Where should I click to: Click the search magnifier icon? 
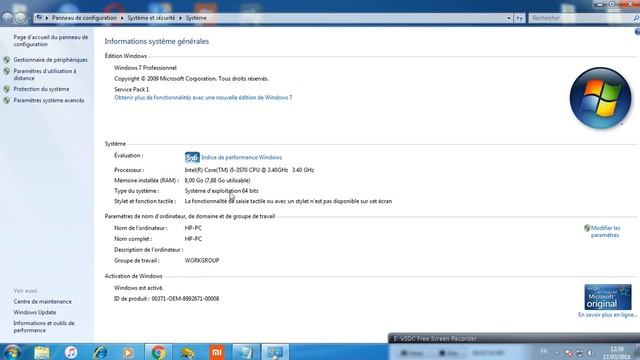(636, 18)
